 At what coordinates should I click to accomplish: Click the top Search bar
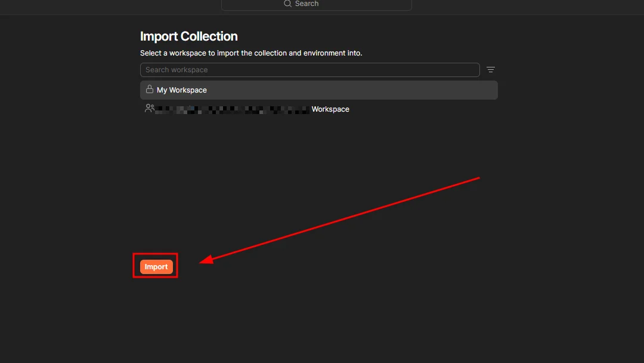(x=316, y=5)
